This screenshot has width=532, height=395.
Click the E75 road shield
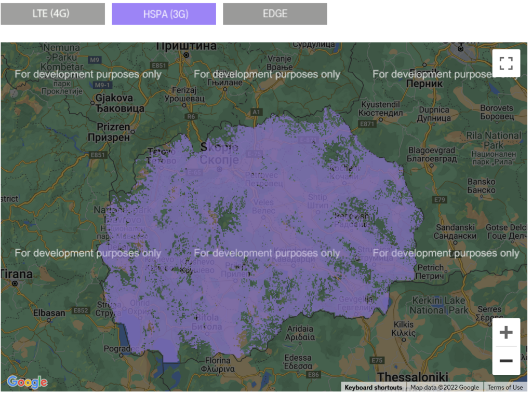377,360
